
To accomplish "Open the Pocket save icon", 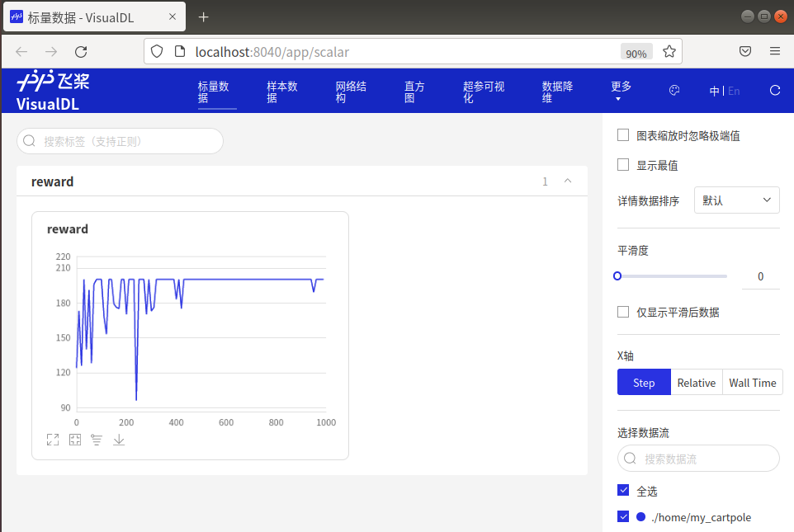I will 744,51.
